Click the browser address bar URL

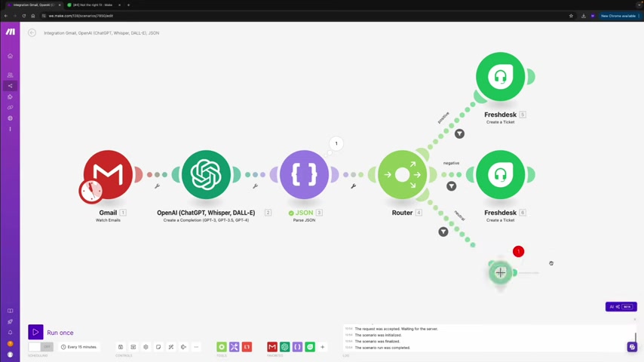[81, 16]
